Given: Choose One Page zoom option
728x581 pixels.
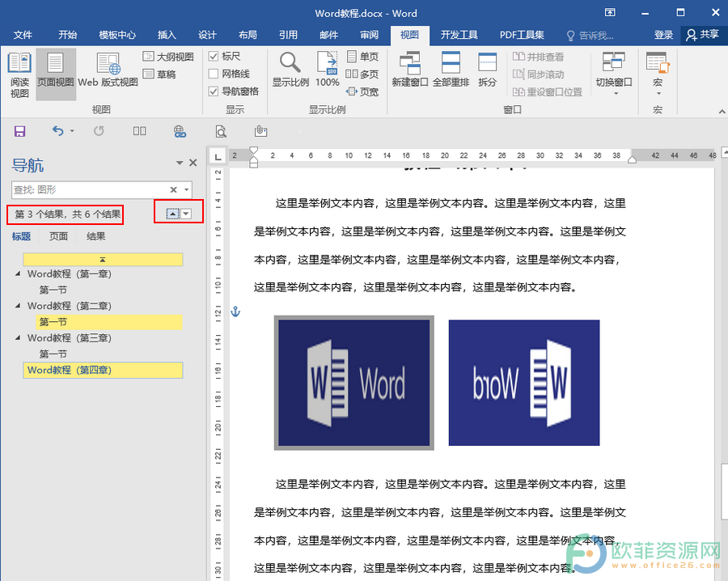Looking at the screenshot, I should [362, 57].
